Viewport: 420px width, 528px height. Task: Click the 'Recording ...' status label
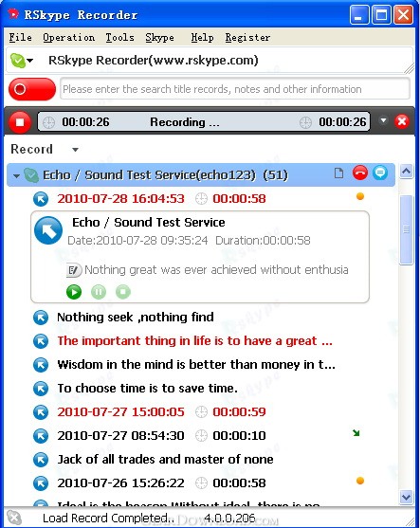coord(185,122)
